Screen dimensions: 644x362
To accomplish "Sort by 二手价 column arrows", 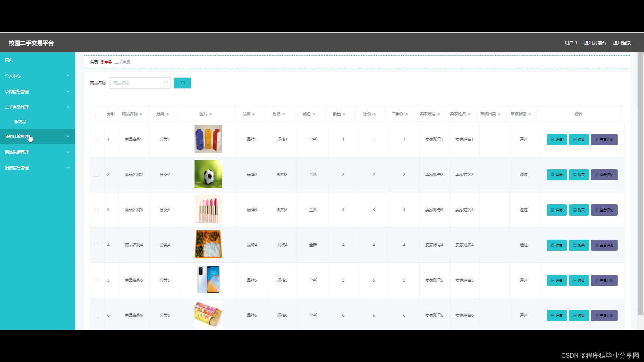I will (x=407, y=114).
